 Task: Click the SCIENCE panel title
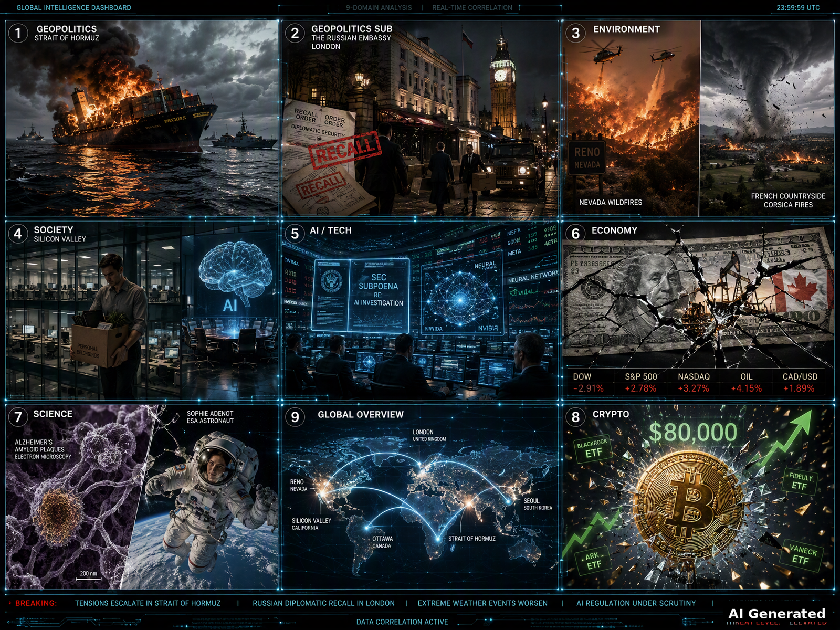click(x=53, y=414)
